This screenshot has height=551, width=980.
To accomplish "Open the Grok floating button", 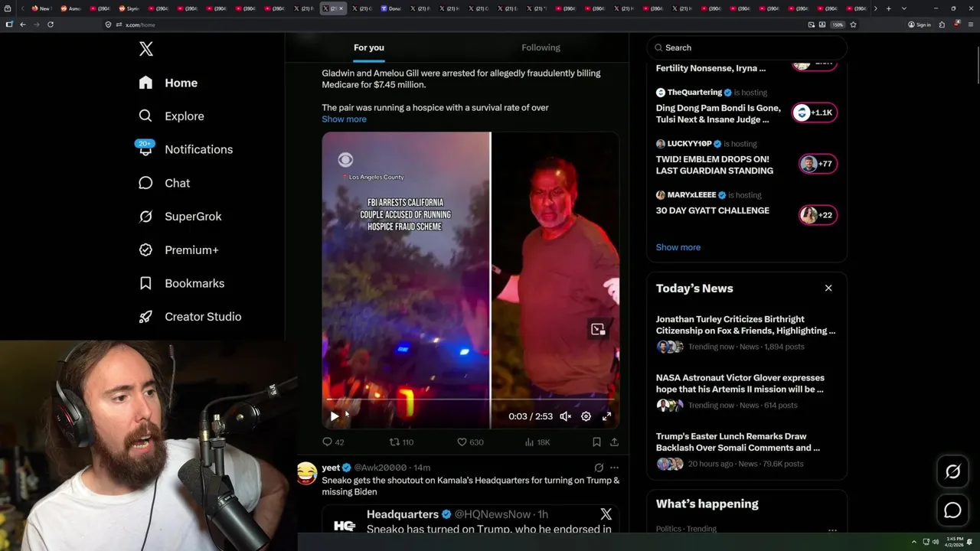I will (x=952, y=472).
